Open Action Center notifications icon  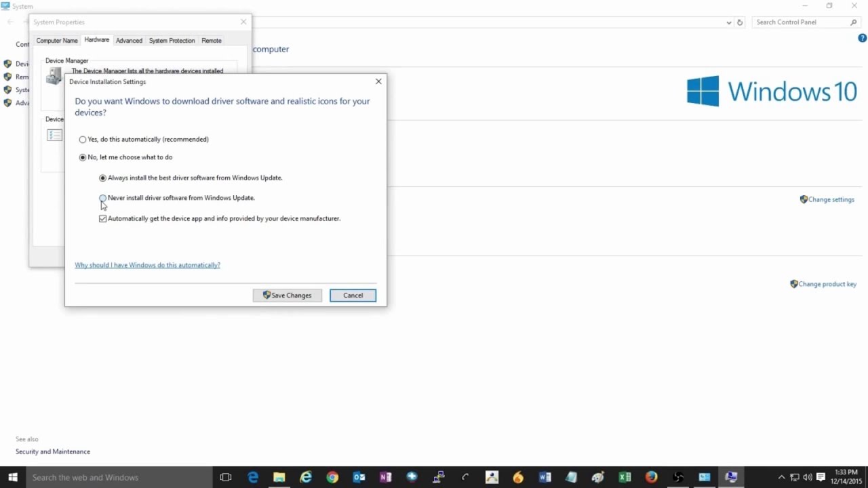(821, 477)
